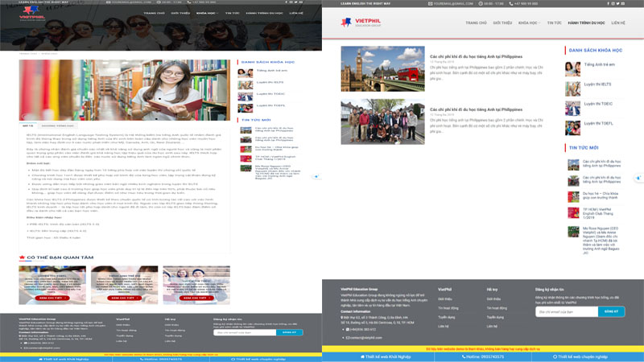The image size is (644, 362).
Task: Click envelope icon beside email on news page
Action: point(430,3)
